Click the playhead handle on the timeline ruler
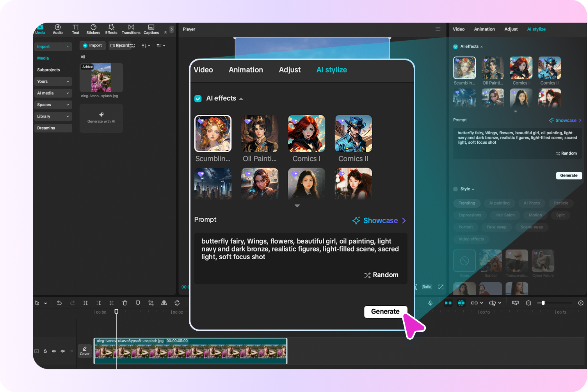This screenshot has width=587, height=392. [x=116, y=312]
